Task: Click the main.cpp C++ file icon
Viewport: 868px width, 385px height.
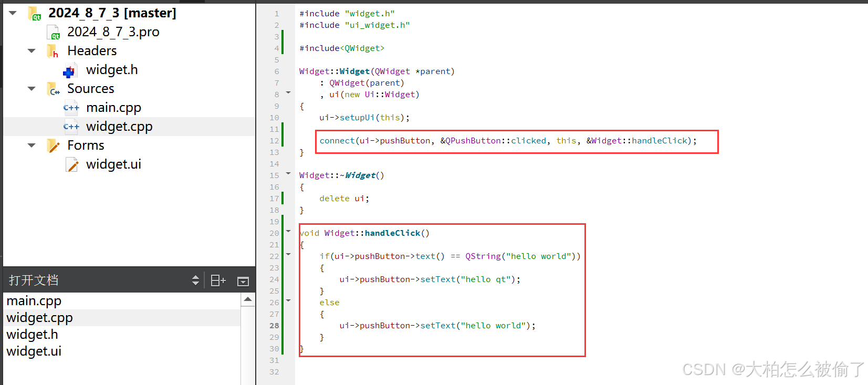Action: pos(71,108)
